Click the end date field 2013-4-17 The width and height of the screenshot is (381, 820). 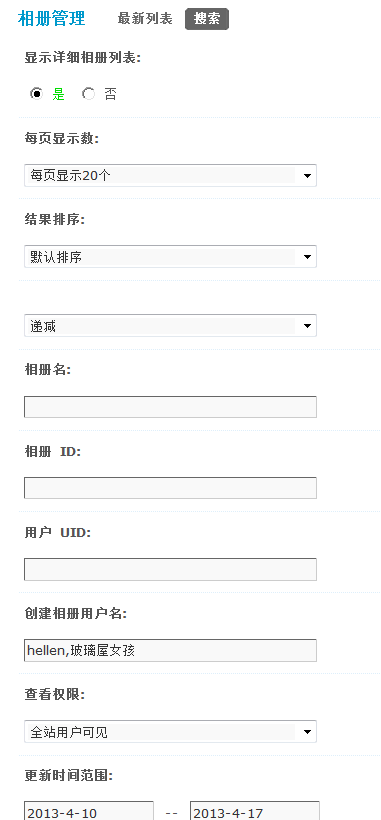click(x=255, y=811)
